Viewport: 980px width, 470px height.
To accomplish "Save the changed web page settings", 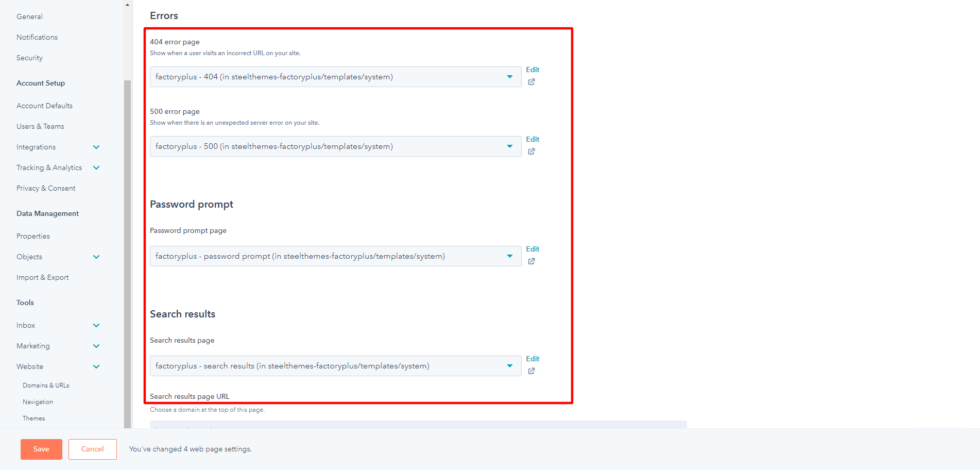I will click(x=41, y=449).
